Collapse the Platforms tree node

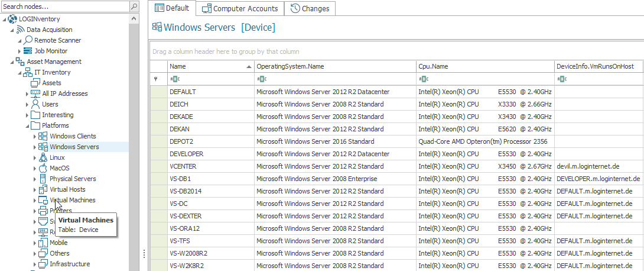27,126
